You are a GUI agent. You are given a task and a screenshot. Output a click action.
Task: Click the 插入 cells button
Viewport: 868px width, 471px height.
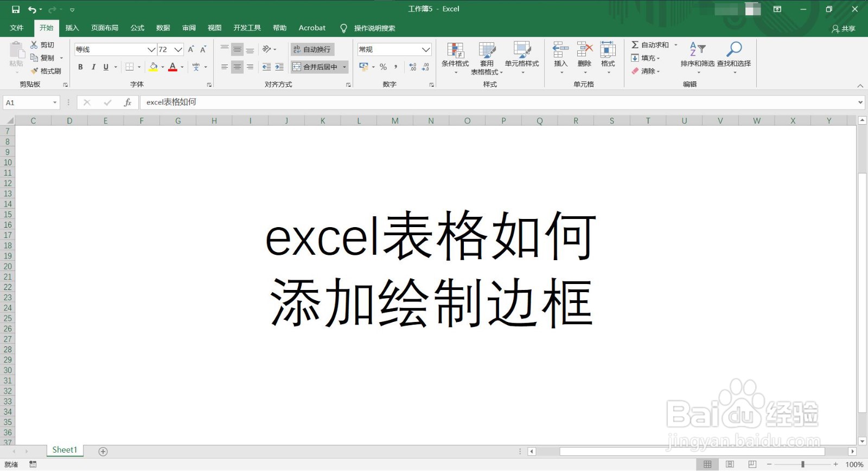click(560, 57)
